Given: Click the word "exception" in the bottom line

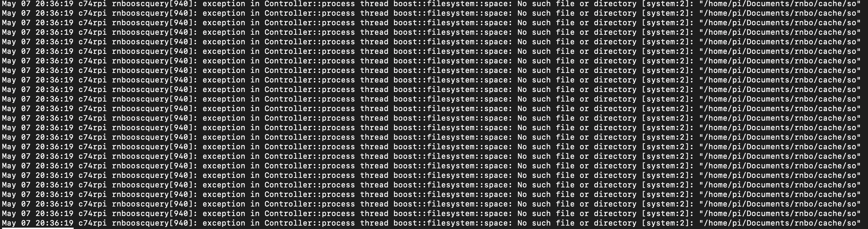Looking at the screenshot, I should 224,223.
